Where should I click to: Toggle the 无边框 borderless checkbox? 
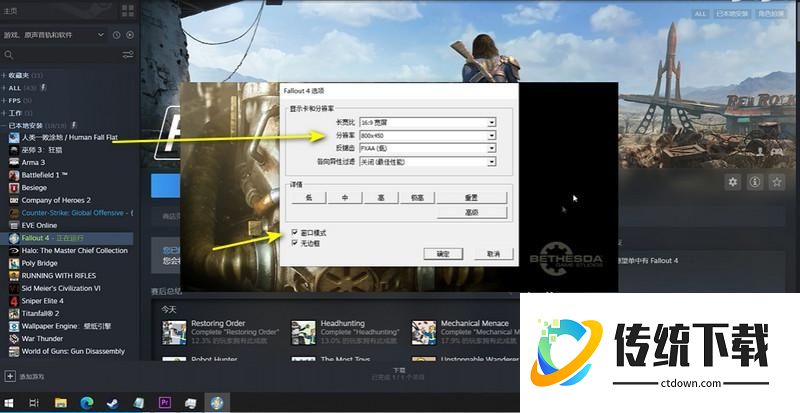click(x=294, y=241)
